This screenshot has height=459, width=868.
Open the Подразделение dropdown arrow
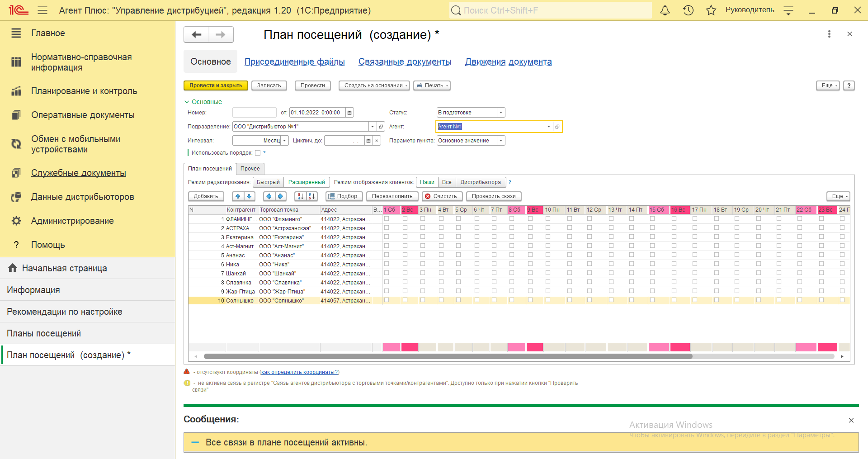click(x=373, y=127)
